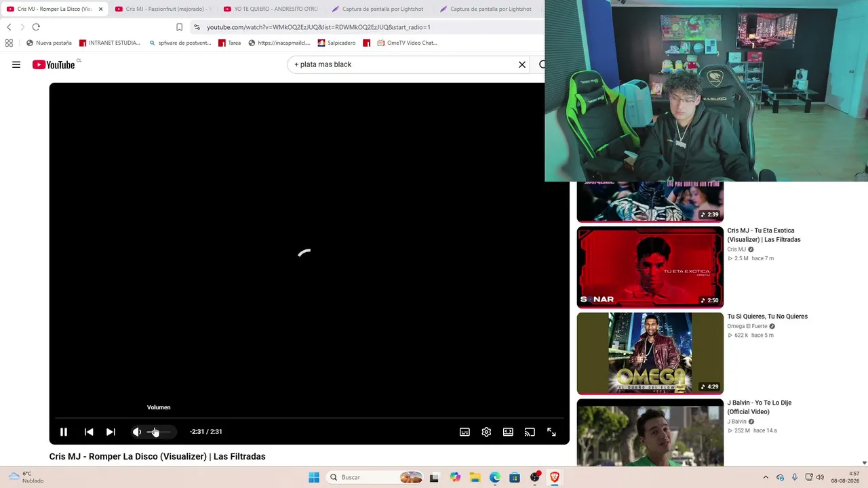
Task: Open the weather widget showing Nublado
Action: (26, 477)
